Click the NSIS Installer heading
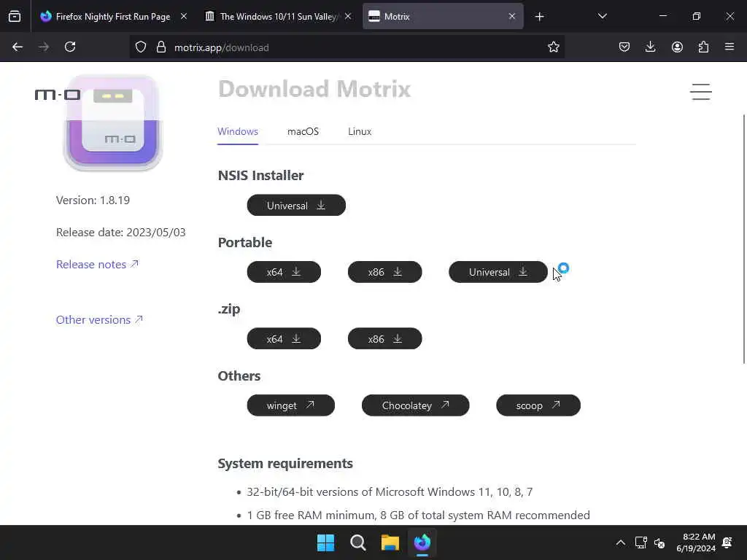The width and height of the screenshot is (747, 560). point(260,175)
